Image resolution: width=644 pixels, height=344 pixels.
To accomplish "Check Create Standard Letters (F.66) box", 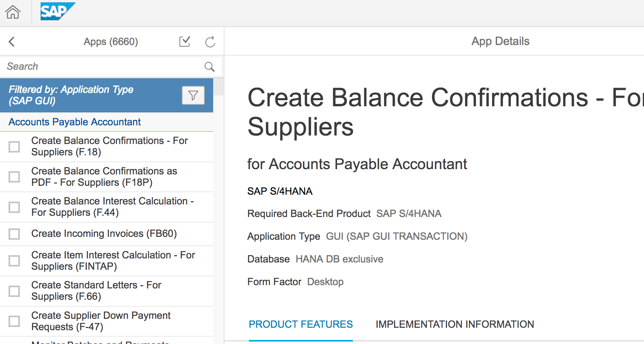I will click(14, 291).
